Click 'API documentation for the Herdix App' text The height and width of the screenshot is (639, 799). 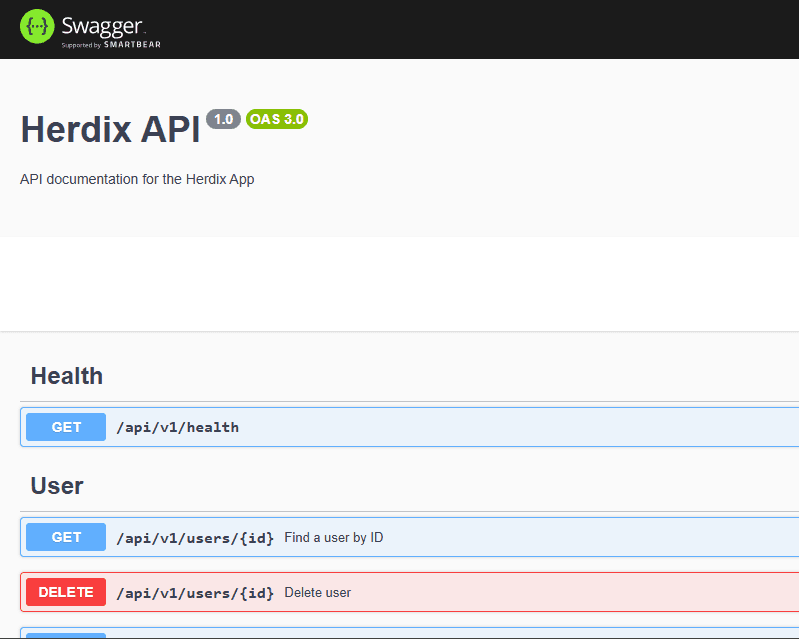pos(137,179)
